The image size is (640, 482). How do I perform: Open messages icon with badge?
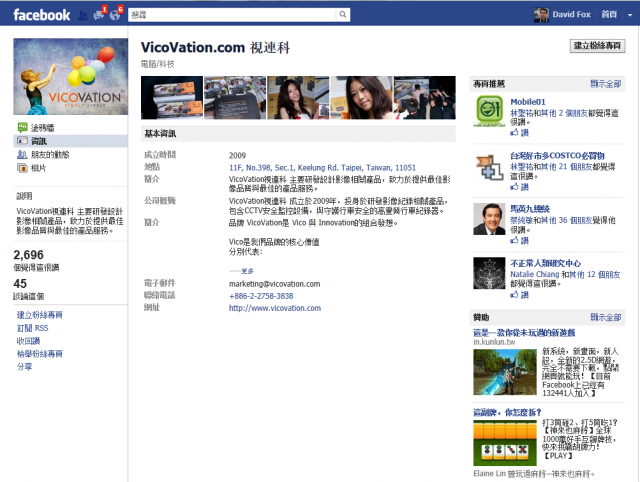(x=99, y=15)
